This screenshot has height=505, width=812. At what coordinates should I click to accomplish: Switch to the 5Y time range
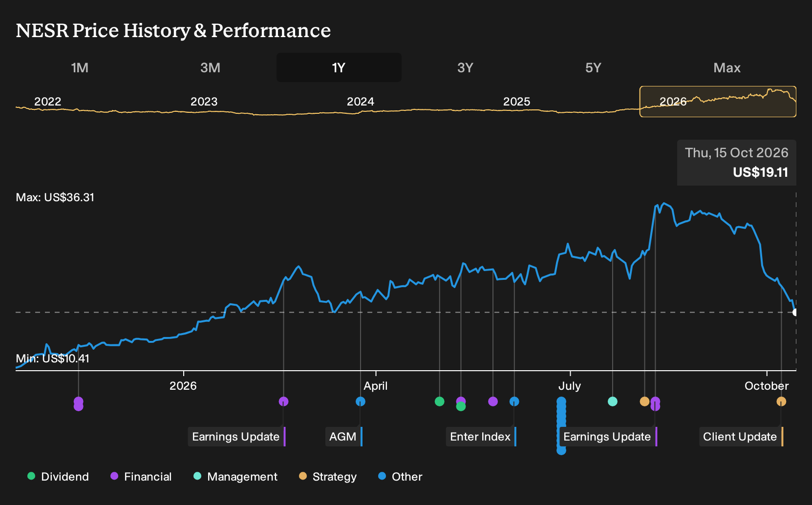tap(593, 67)
